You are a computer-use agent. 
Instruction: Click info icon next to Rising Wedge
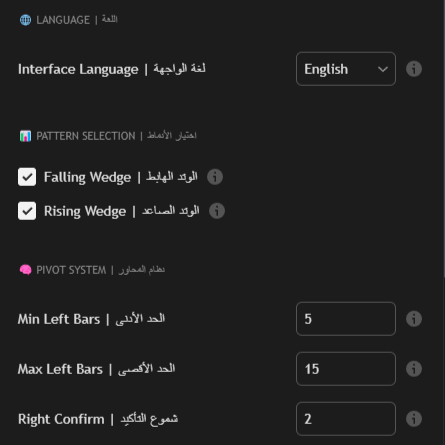[x=217, y=211]
